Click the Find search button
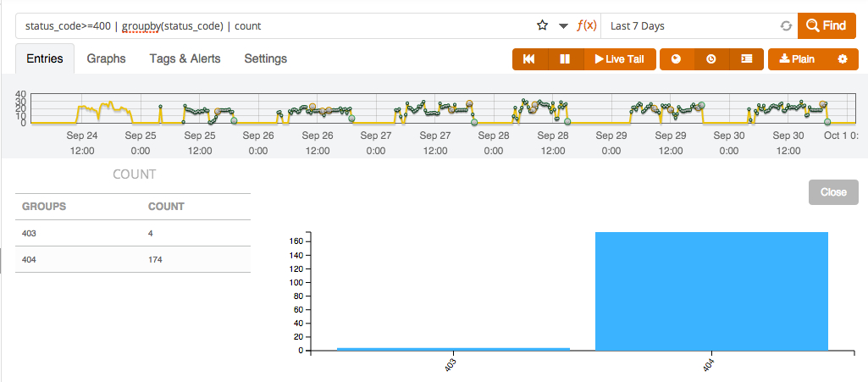This screenshot has width=868, height=382. [827, 25]
